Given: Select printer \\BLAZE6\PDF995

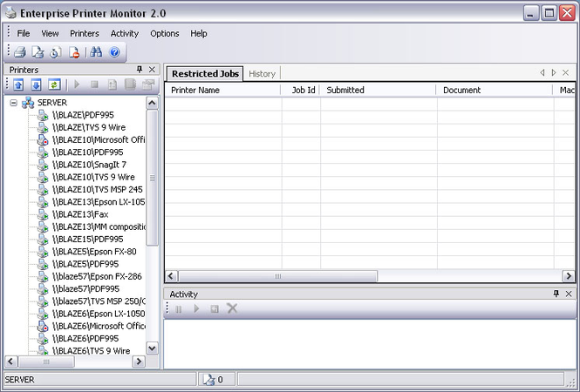Looking at the screenshot, I should (x=85, y=339).
